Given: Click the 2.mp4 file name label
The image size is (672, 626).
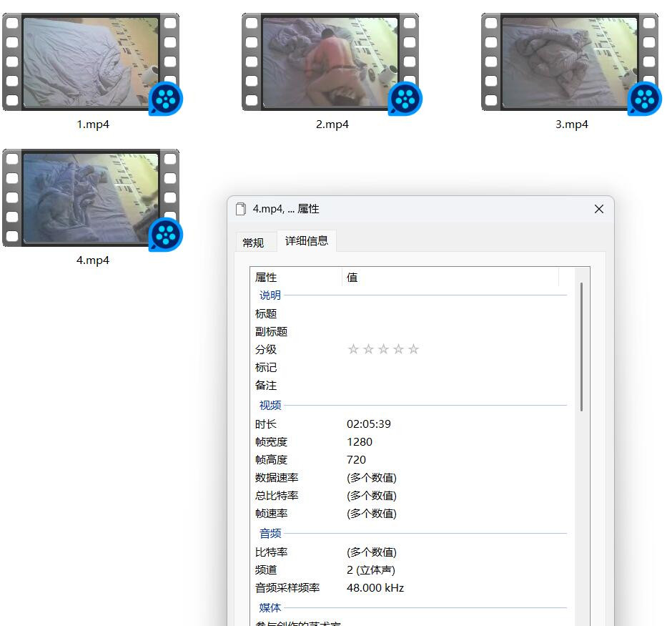Looking at the screenshot, I should (x=332, y=124).
